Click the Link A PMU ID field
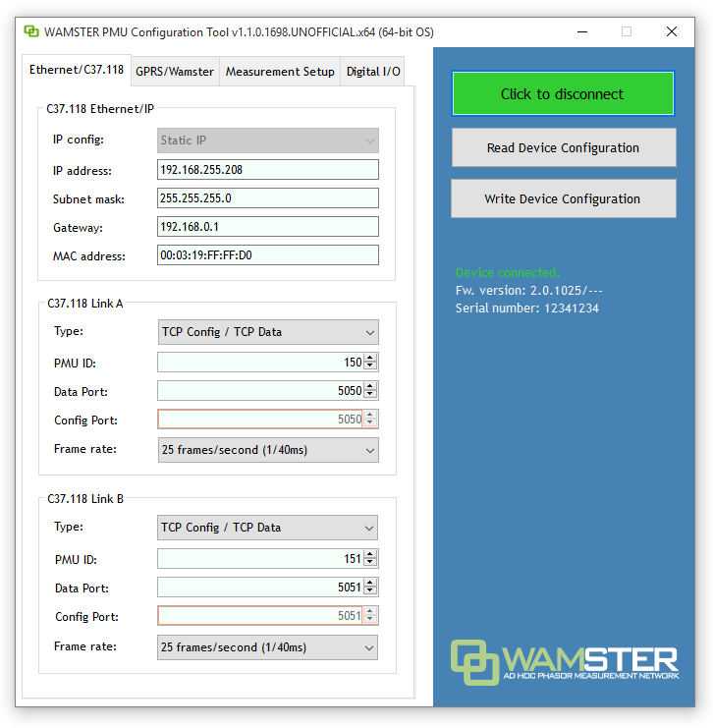713x728 pixels. click(260, 363)
